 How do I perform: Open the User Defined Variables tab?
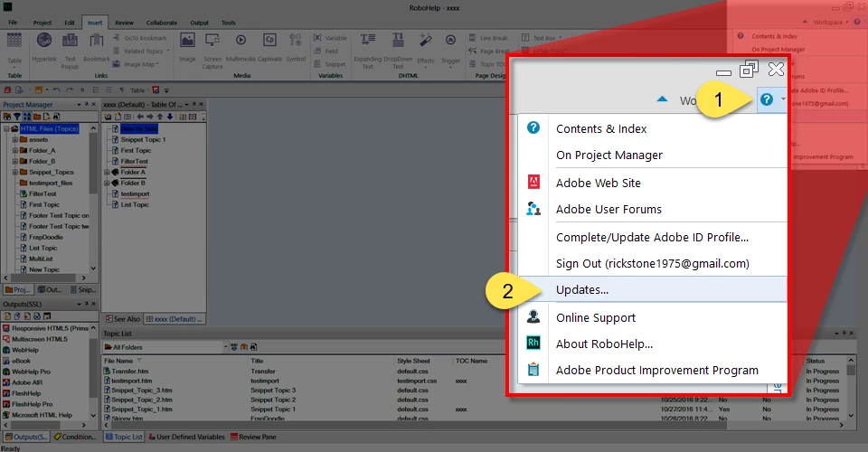(x=187, y=437)
